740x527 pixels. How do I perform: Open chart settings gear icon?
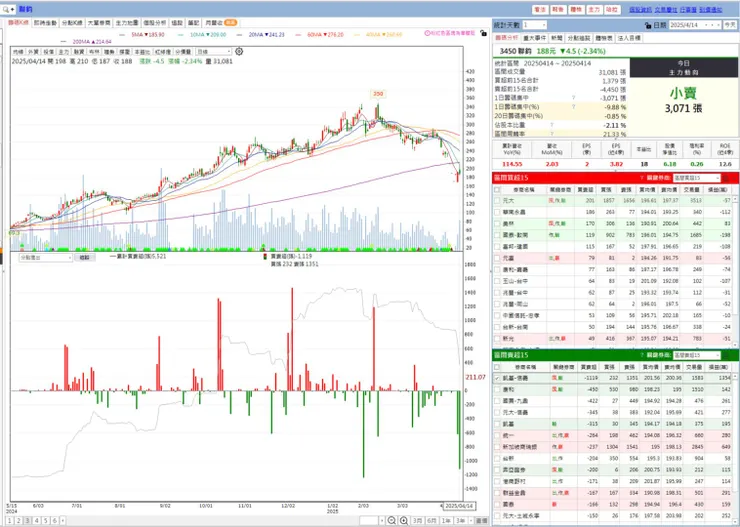pyautogui.click(x=239, y=51)
